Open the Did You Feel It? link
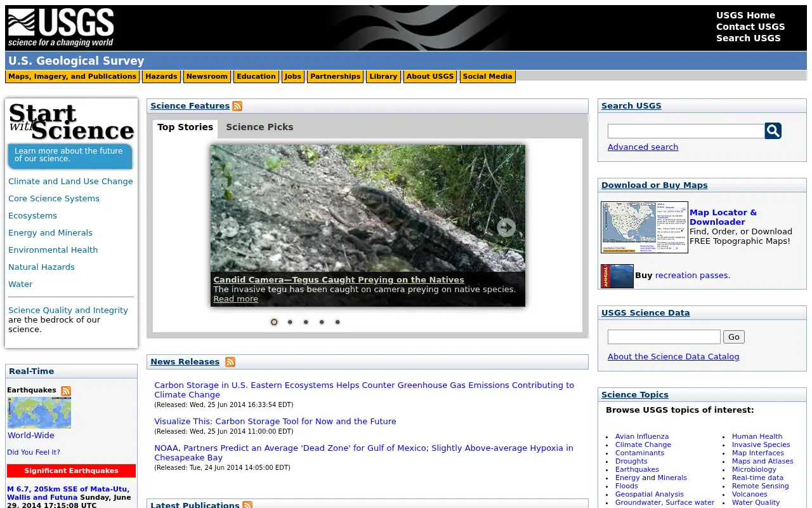 pyautogui.click(x=34, y=453)
